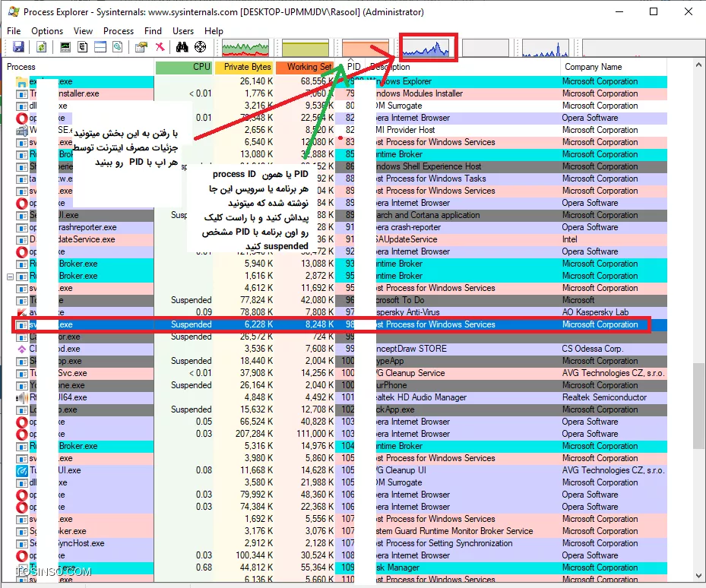This screenshot has width=706, height=588.
Task: Click the Intel company cell
Action: [x=569, y=239]
